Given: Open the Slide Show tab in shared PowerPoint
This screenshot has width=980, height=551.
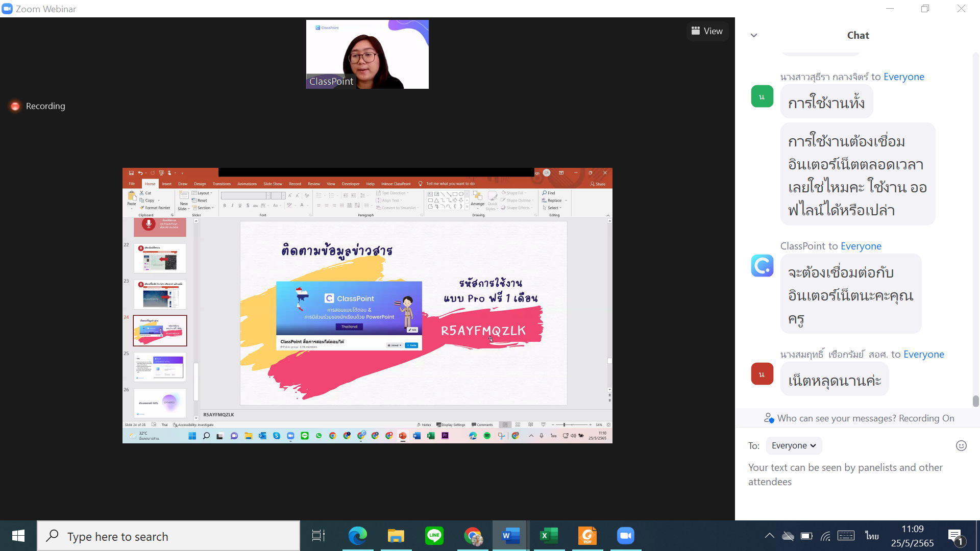Looking at the screenshot, I should pos(273,184).
